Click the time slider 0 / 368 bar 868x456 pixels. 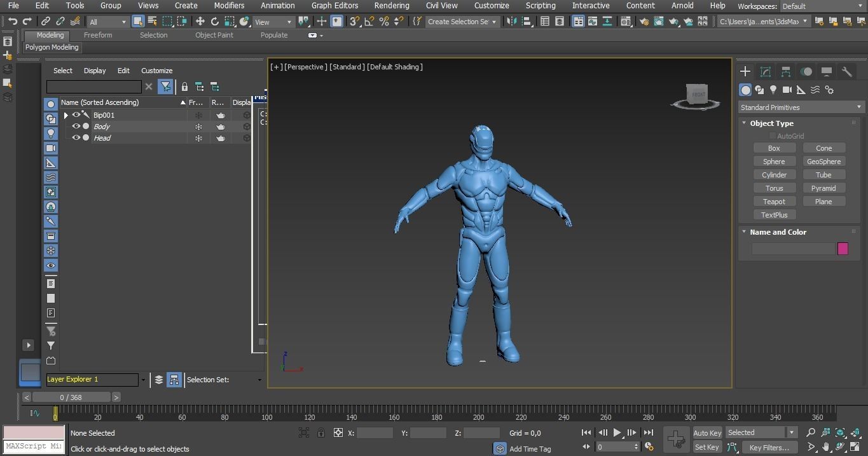pyautogui.click(x=71, y=397)
